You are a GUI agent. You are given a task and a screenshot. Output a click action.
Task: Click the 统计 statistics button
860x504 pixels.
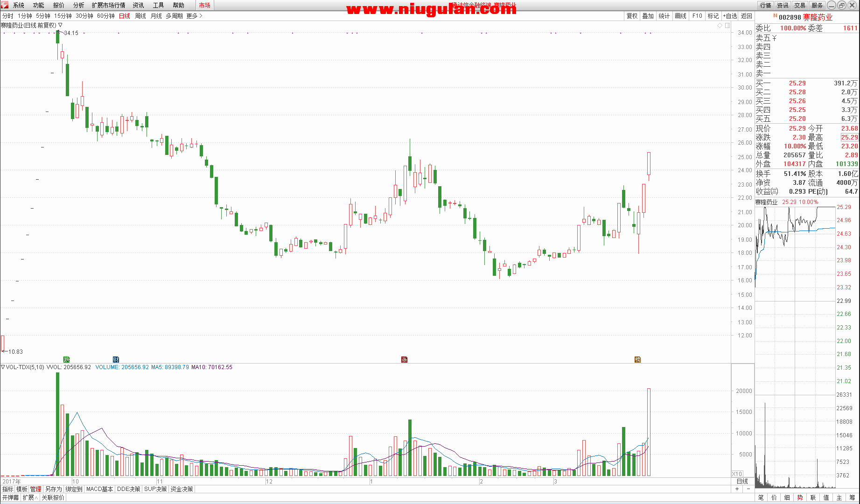point(664,16)
